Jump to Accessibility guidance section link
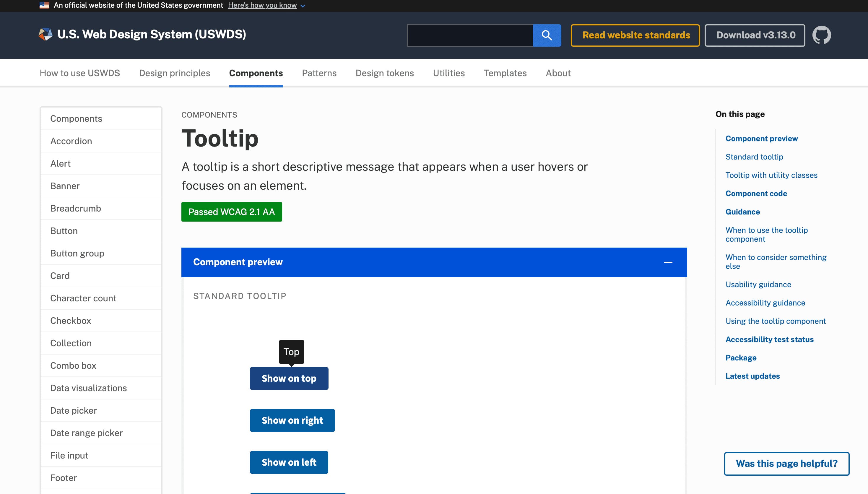Viewport: 868px width, 494px height. (x=765, y=303)
